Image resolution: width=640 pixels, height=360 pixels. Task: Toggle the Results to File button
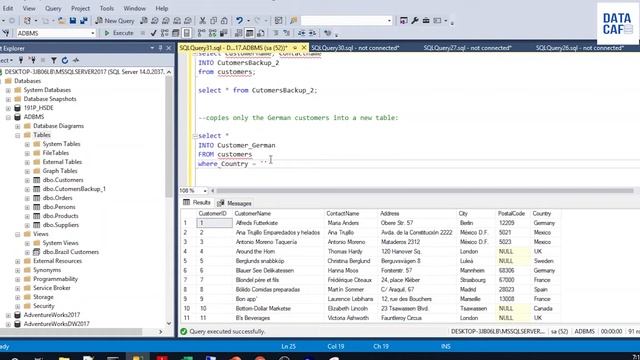coord(260,33)
